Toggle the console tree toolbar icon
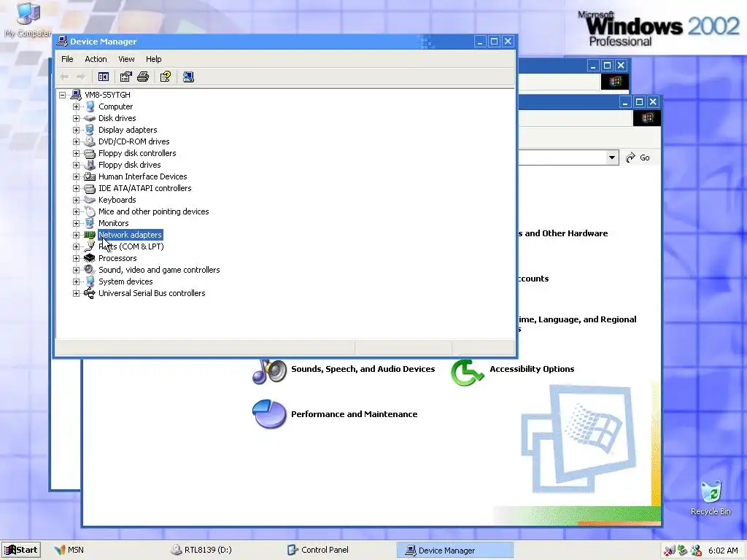The image size is (747, 560). (104, 77)
